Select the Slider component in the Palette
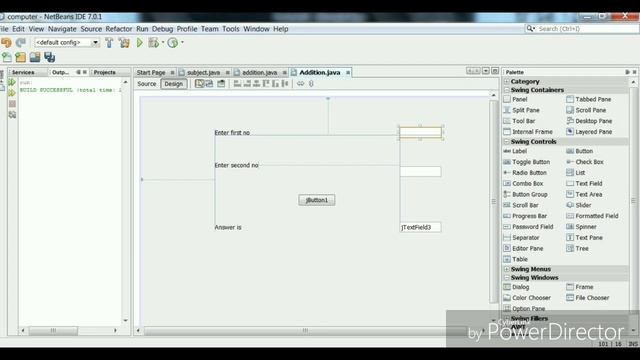The width and height of the screenshot is (640, 360). [579, 205]
